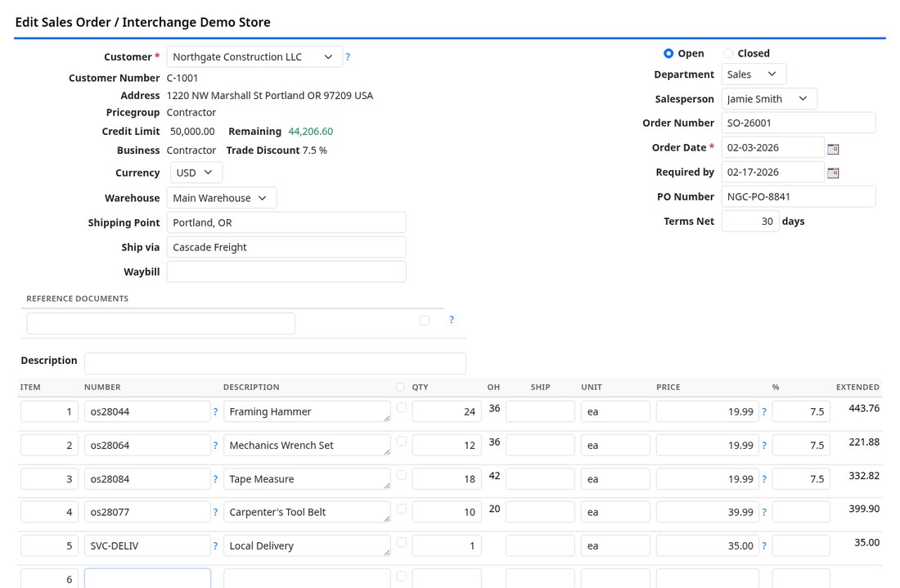Viewport: 900px width, 588px height.
Task: Open the Customer dropdown Northgate Construction LLC
Action: point(254,56)
